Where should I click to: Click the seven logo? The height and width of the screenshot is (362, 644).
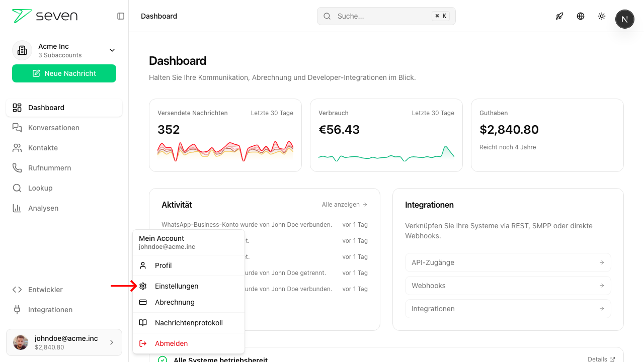click(45, 16)
